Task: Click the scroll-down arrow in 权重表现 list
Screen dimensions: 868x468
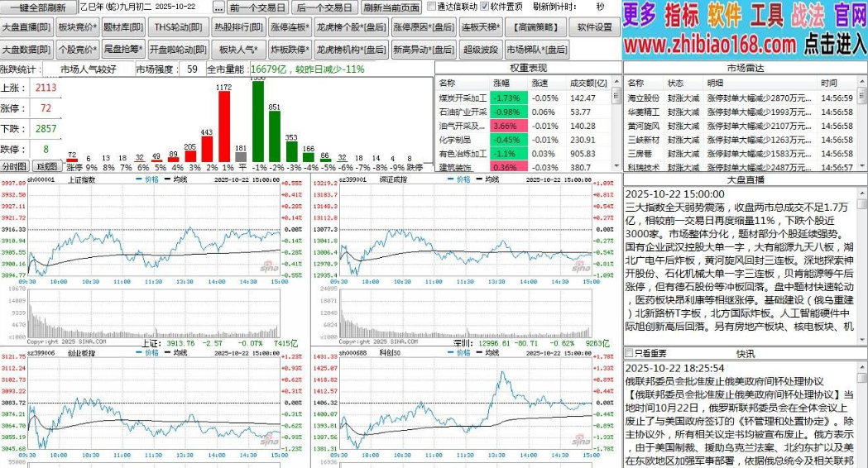Action: pyautogui.click(x=616, y=165)
